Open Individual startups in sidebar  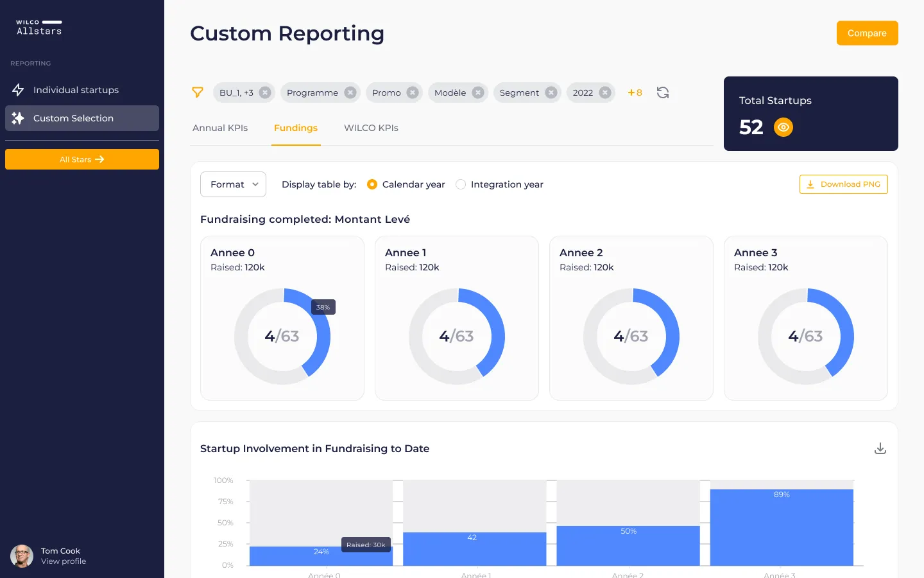(x=76, y=90)
